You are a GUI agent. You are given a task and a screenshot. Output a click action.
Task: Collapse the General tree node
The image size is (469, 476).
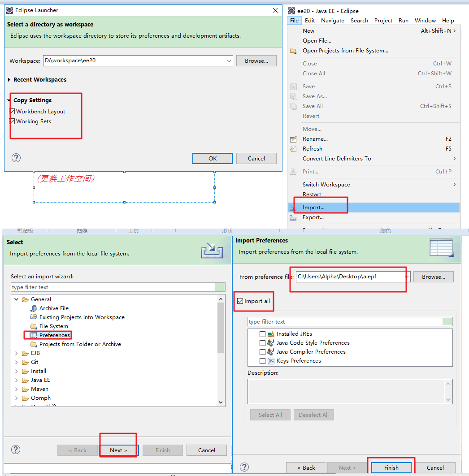pos(17,299)
